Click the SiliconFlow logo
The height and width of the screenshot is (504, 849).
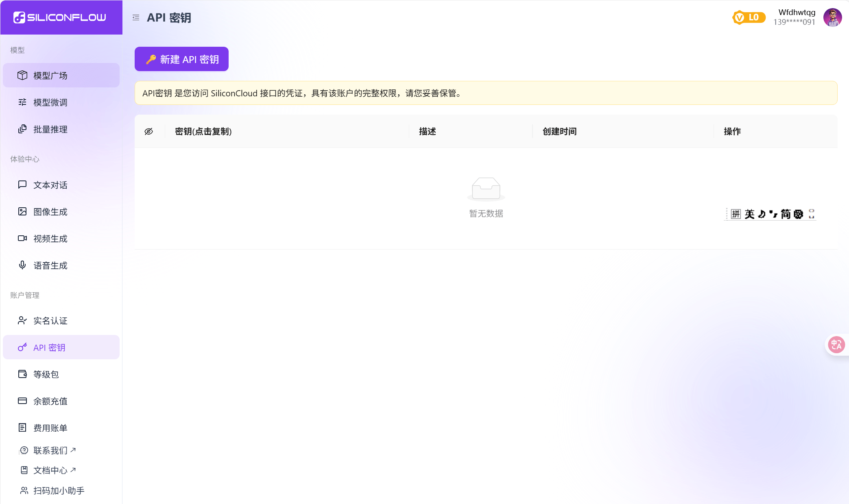click(61, 17)
